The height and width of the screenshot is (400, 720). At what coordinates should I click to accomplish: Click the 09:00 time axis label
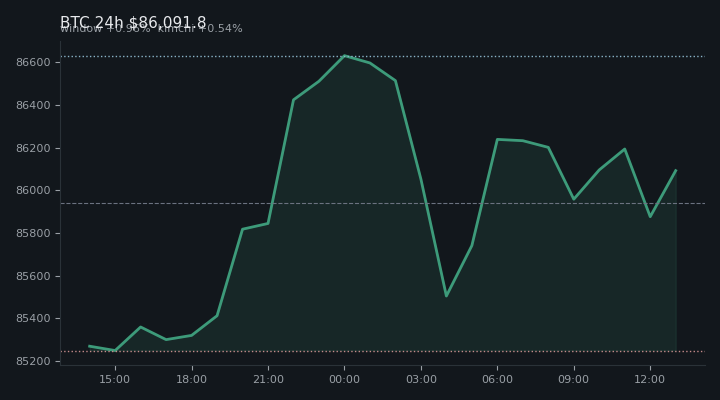(574, 379)
